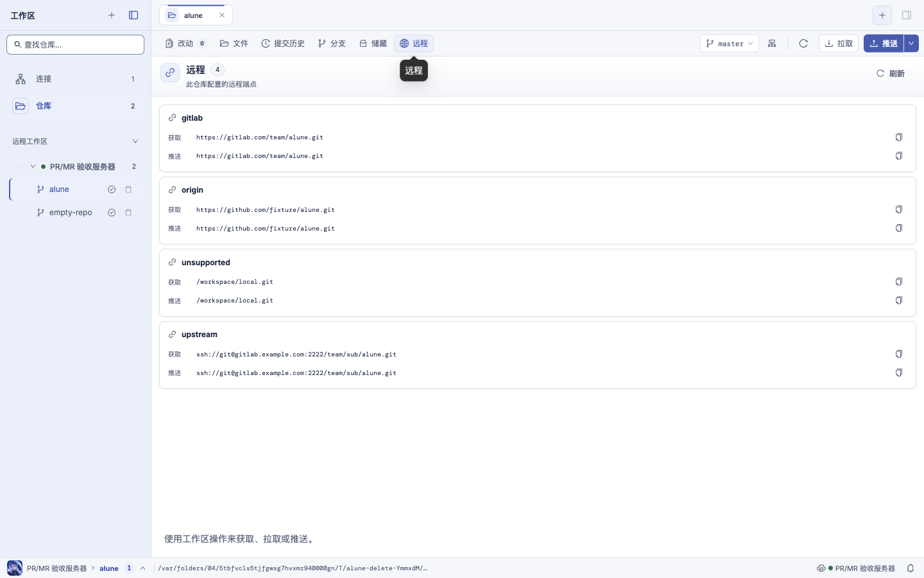
Task: Click the user avatar in status bar
Action: coord(15,568)
